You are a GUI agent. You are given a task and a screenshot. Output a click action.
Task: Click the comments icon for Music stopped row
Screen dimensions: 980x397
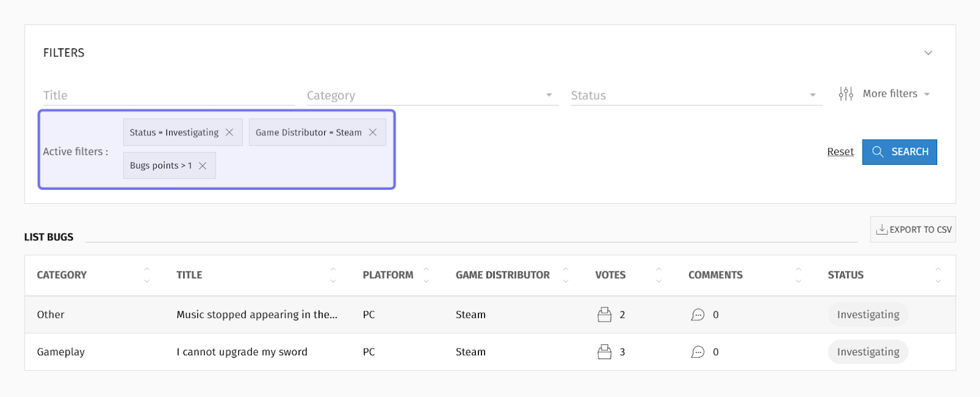(698, 315)
